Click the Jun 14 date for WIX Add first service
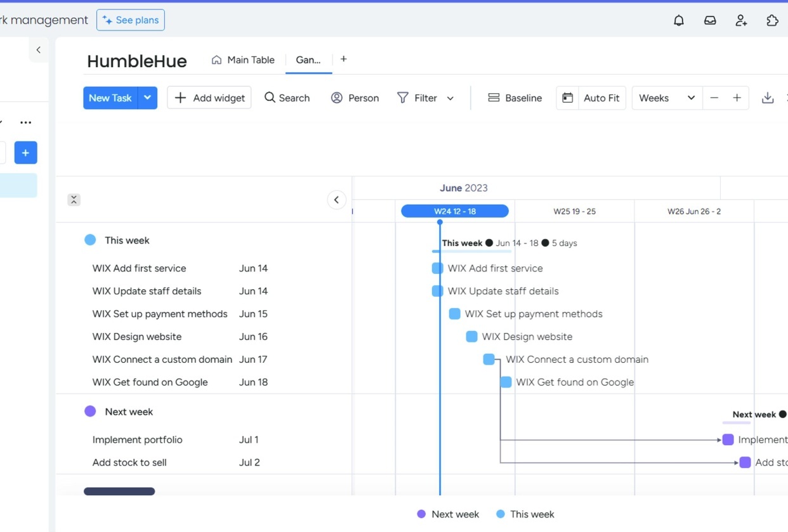Image resolution: width=788 pixels, height=532 pixels. point(254,268)
